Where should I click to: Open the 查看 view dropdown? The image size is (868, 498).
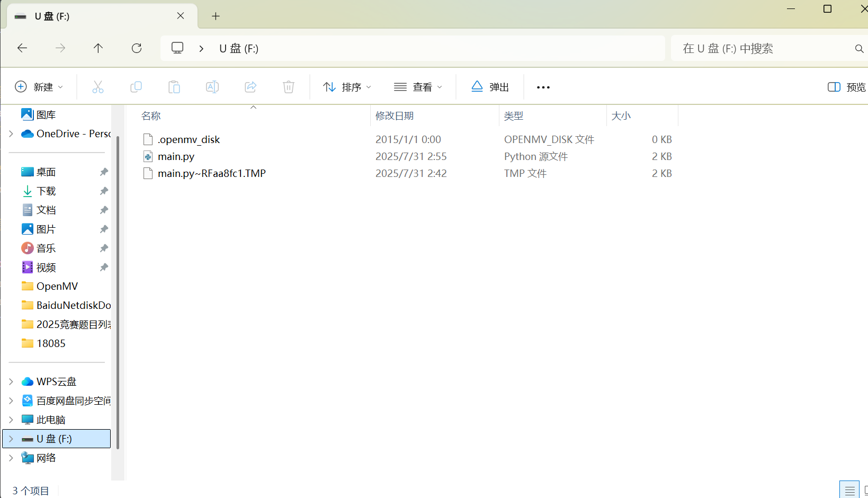point(418,87)
